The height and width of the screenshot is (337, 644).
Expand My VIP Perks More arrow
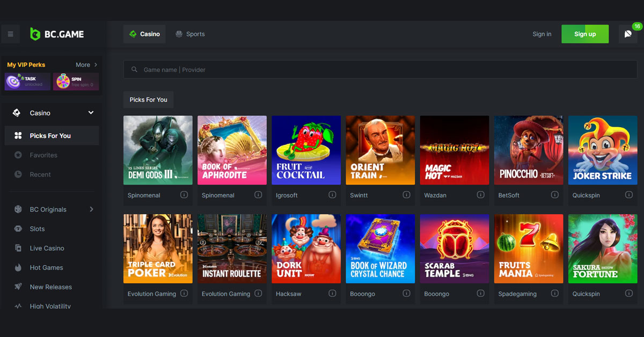[96, 65]
